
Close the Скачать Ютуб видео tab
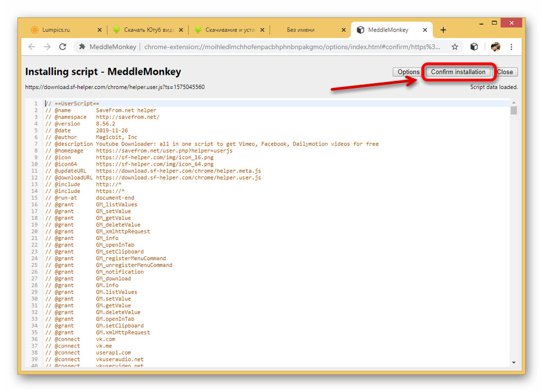pos(181,30)
